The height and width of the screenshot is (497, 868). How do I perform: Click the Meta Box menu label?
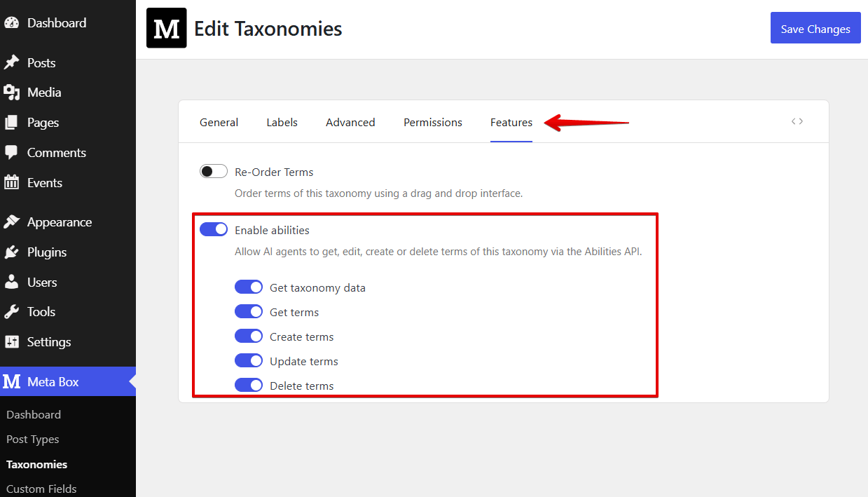[x=53, y=382]
